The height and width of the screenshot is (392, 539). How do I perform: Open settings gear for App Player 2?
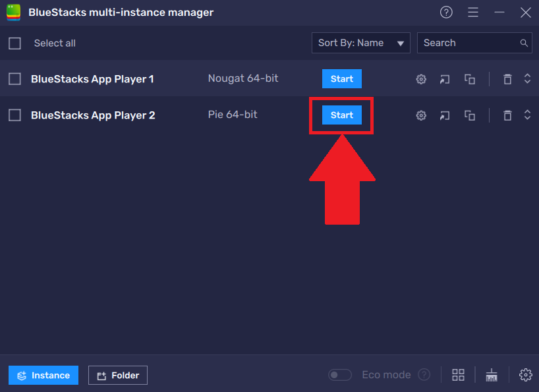[421, 115]
